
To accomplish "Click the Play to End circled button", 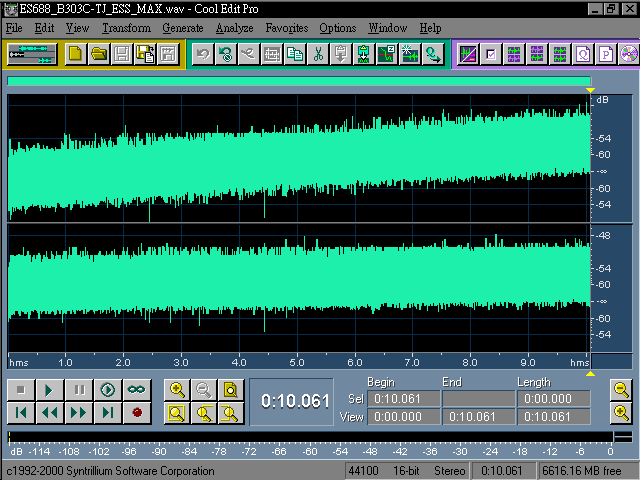I will (x=108, y=390).
